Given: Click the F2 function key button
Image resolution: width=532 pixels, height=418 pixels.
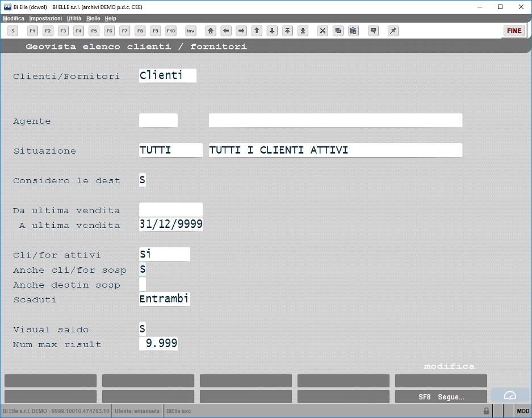Looking at the screenshot, I should (x=48, y=31).
